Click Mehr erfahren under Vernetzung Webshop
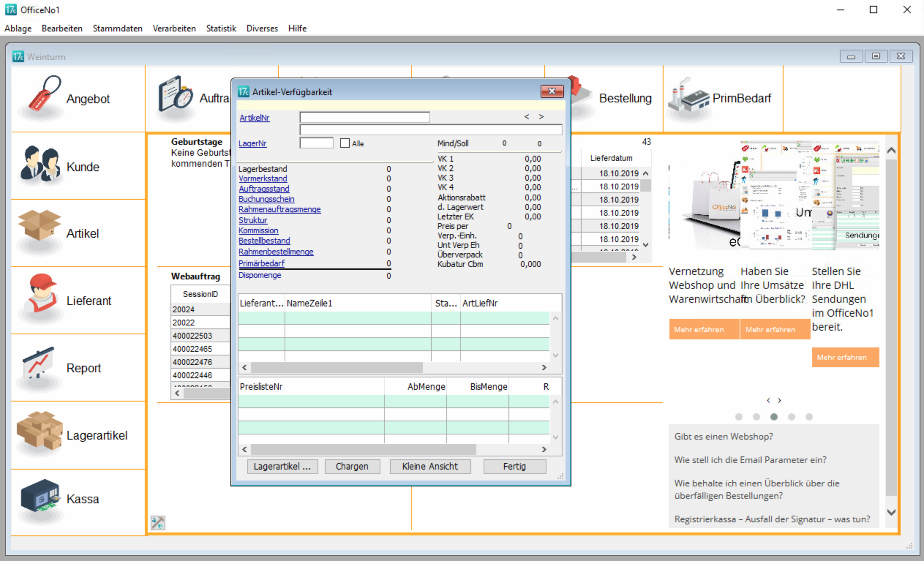The width and height of the screenshot is (924, 561). [x=704, y=329]
